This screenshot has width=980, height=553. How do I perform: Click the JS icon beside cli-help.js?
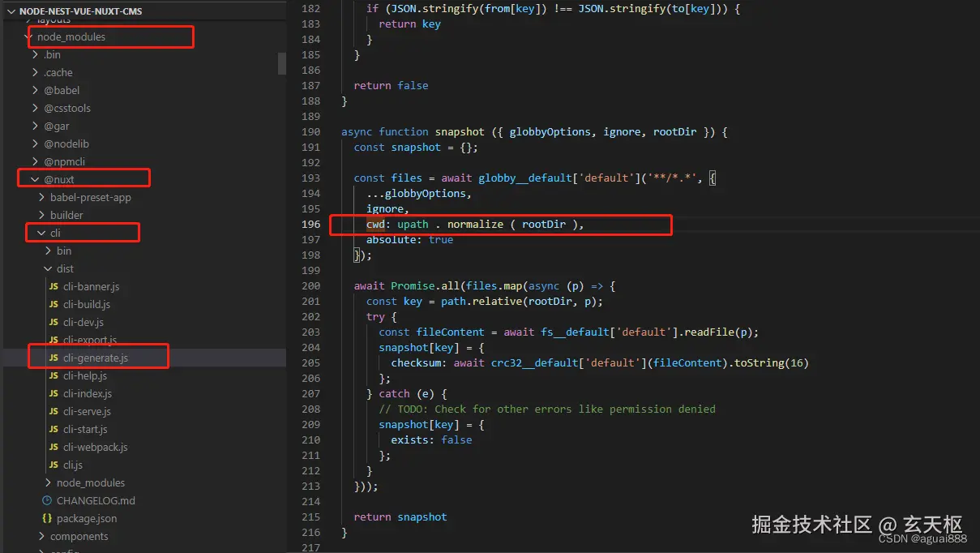(53, 376)
